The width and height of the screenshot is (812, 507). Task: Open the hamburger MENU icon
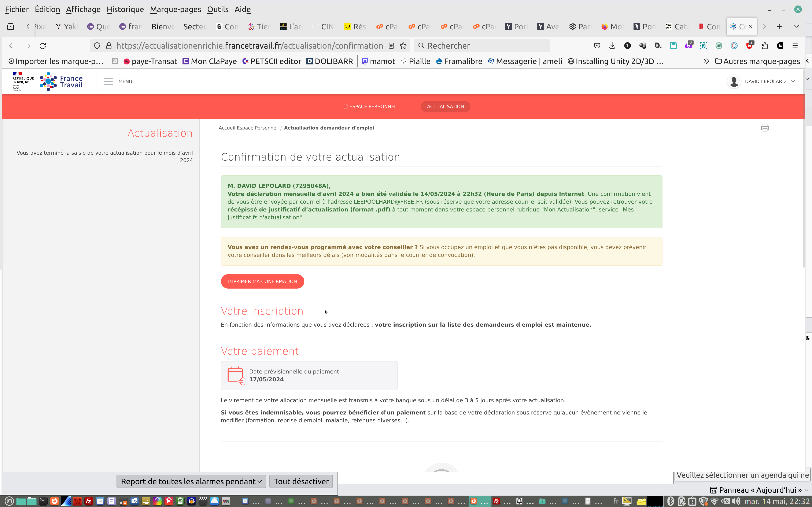[x=108, y=82]
